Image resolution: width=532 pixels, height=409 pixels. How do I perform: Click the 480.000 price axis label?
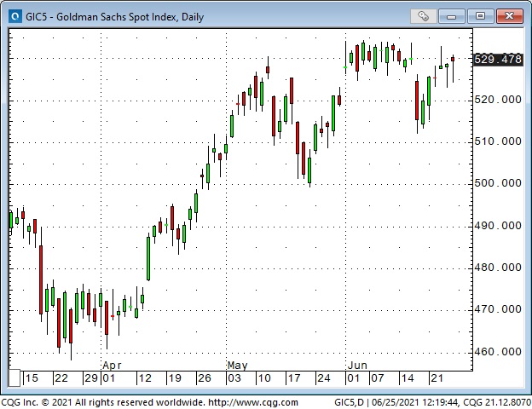tap(498, 268)
